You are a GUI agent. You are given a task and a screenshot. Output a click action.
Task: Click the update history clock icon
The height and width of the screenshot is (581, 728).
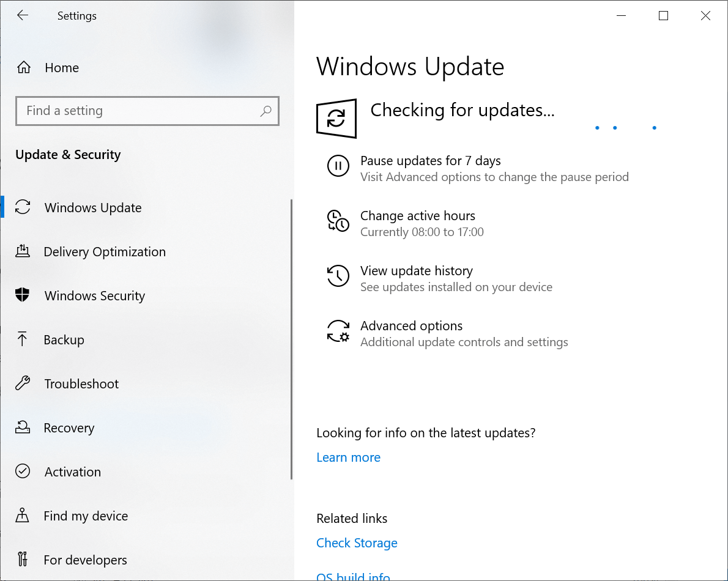(338, 276)
